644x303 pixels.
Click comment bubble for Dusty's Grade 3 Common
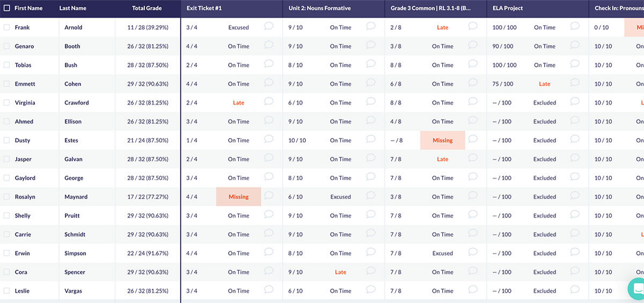pos(473,139)
